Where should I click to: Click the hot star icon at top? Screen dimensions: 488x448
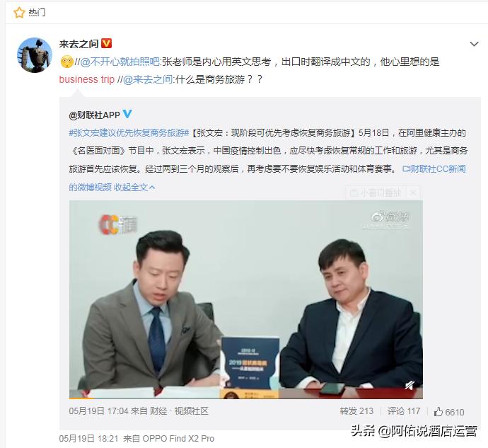[x=19, y=13]
